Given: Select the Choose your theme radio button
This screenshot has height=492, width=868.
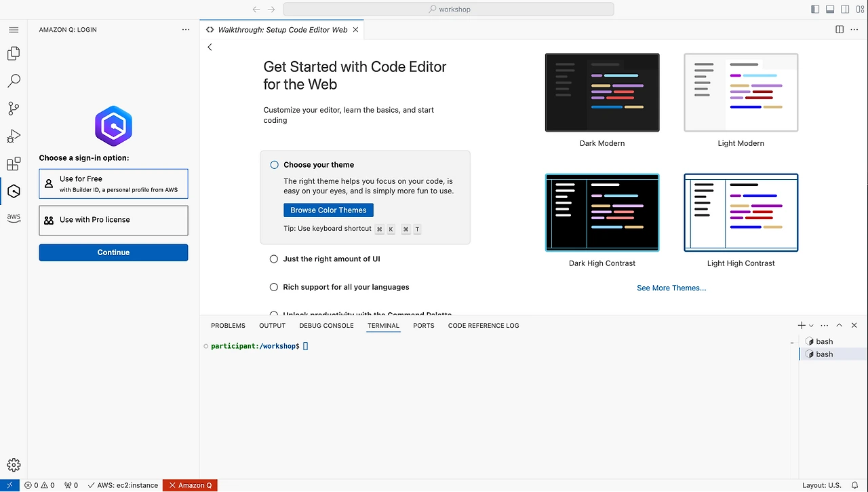Looking at the screenshot, I should 274,164.
